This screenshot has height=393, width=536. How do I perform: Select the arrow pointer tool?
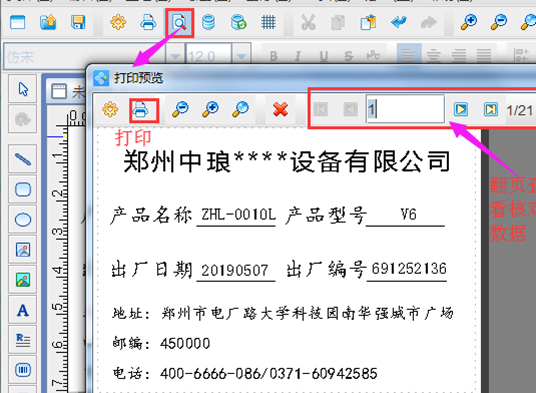23,89
